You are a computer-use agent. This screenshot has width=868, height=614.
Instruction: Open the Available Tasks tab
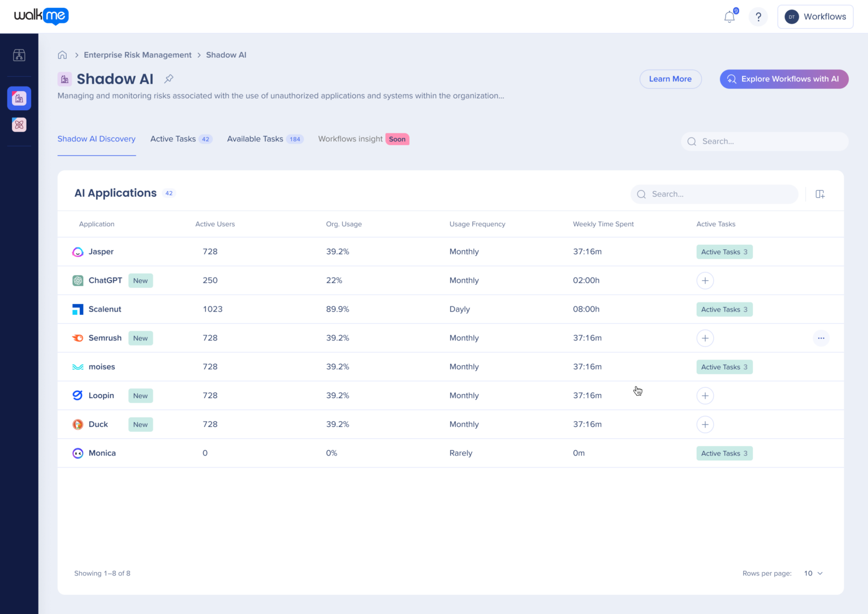255,139
